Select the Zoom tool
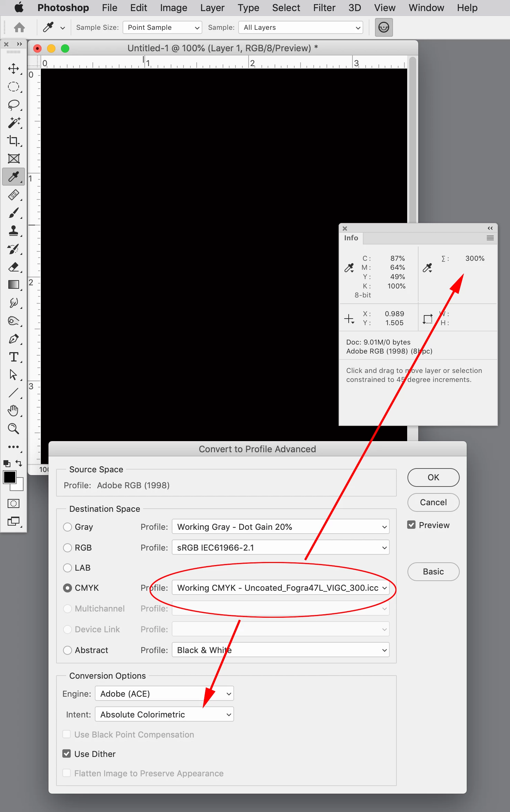This screenshot has height=812, width=510. [x=14, y=429]
